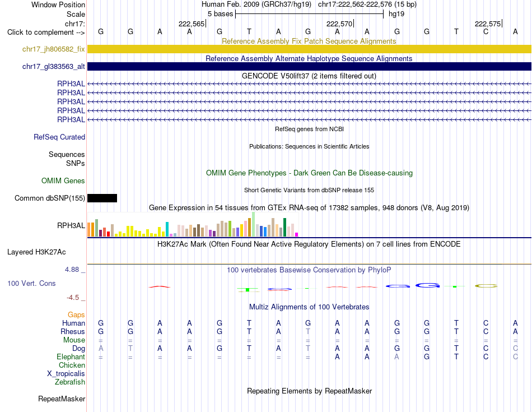Click the C base in the complement sequence row
The height and width of the screenshot is (412, 532).
486,31
